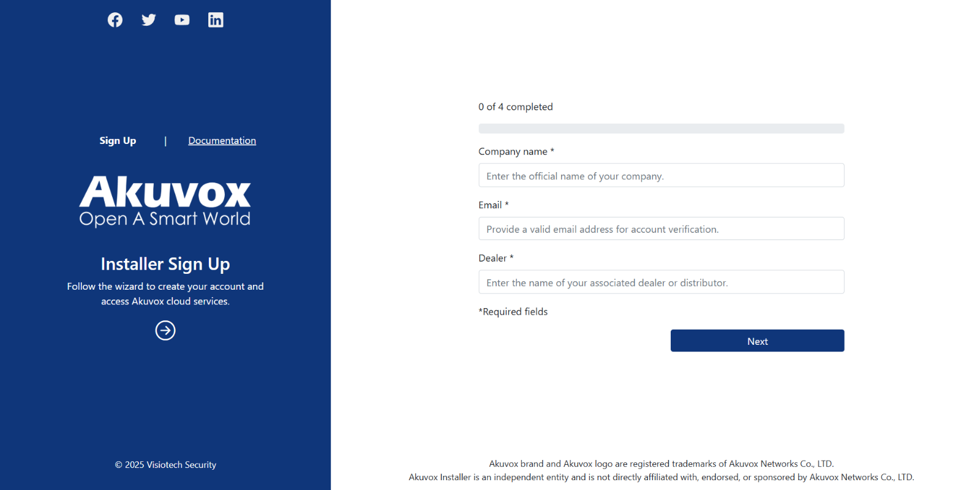Click the 2025 Visiotech Security copyright text
The height and width of the screenshot is (490, 980).
click(165, 465)
